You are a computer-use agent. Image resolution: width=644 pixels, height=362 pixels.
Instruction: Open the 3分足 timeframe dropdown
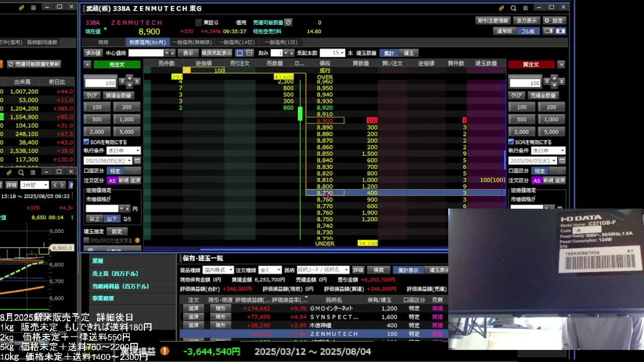34,185
